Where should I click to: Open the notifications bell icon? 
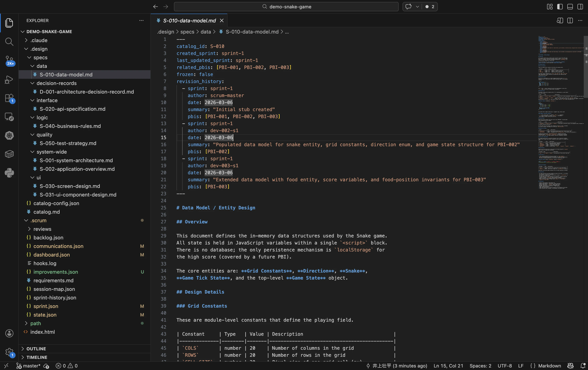tap(583, 366)
